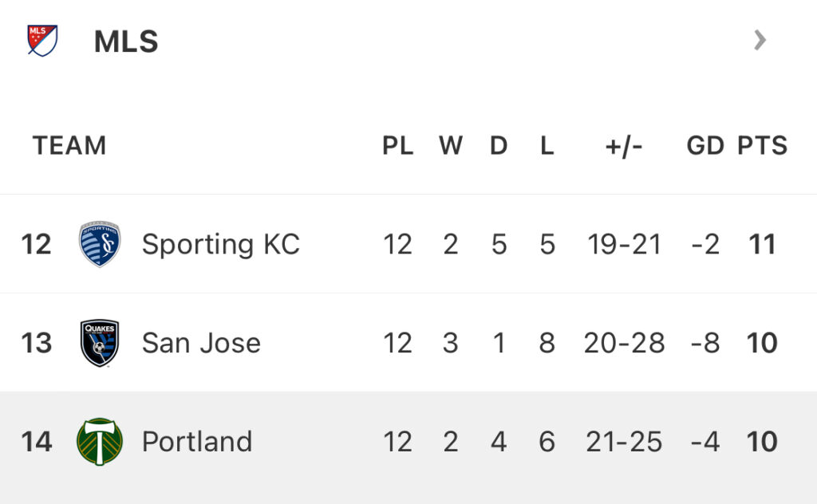Click the W column header

tap(451, 145)
